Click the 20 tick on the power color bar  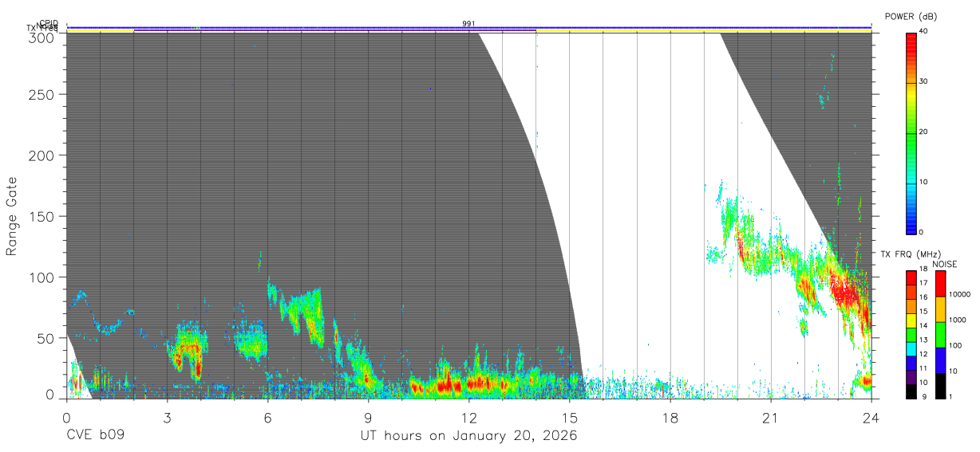pos(924,132)
